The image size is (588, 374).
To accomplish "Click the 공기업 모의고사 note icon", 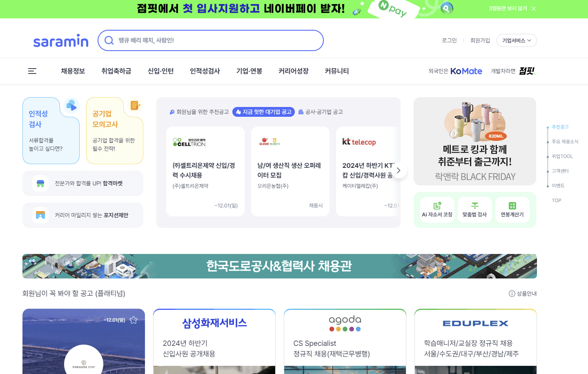I will point(135,105).
